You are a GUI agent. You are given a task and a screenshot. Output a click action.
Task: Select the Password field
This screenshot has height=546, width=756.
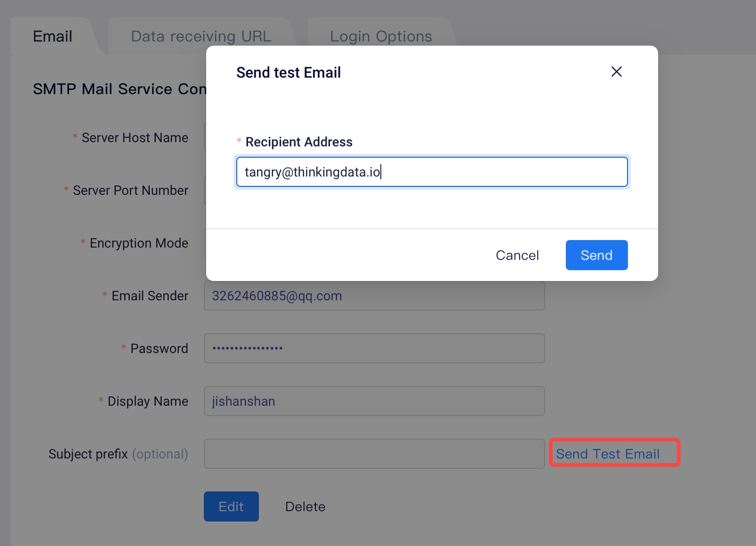374,348
